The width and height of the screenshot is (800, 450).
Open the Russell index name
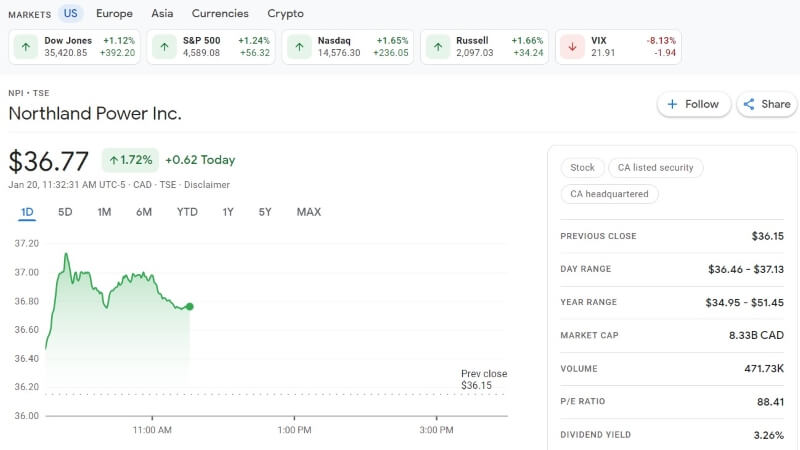(472, 40)
